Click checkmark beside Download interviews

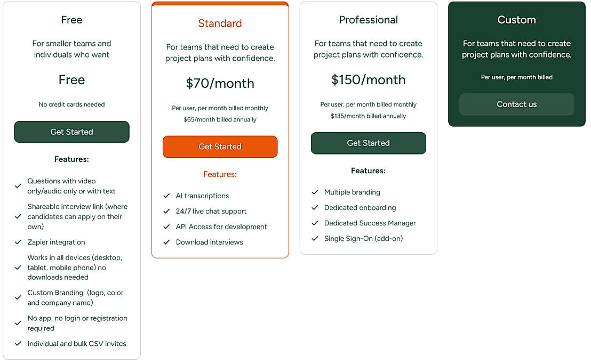166,242
